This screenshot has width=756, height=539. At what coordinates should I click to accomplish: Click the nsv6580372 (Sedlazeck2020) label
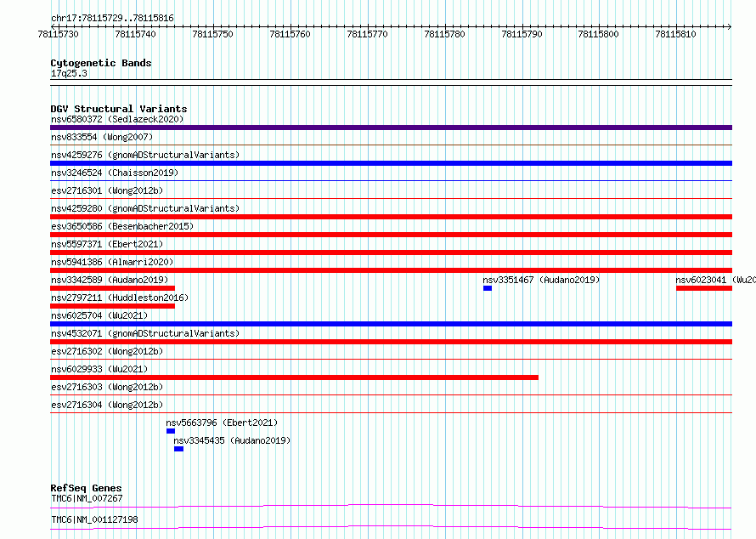click(x=117, y=119)
